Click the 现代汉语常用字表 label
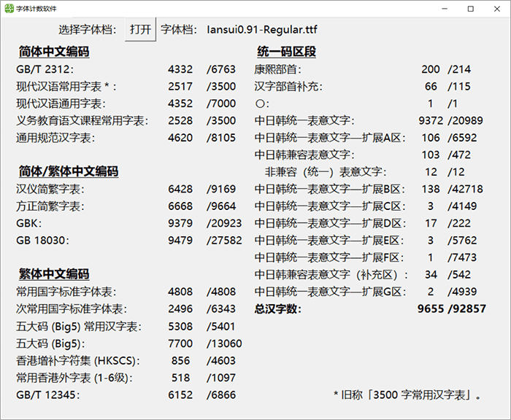Image resolution: width=511 pixels, height=420 pixels. (x=66, y=87)
